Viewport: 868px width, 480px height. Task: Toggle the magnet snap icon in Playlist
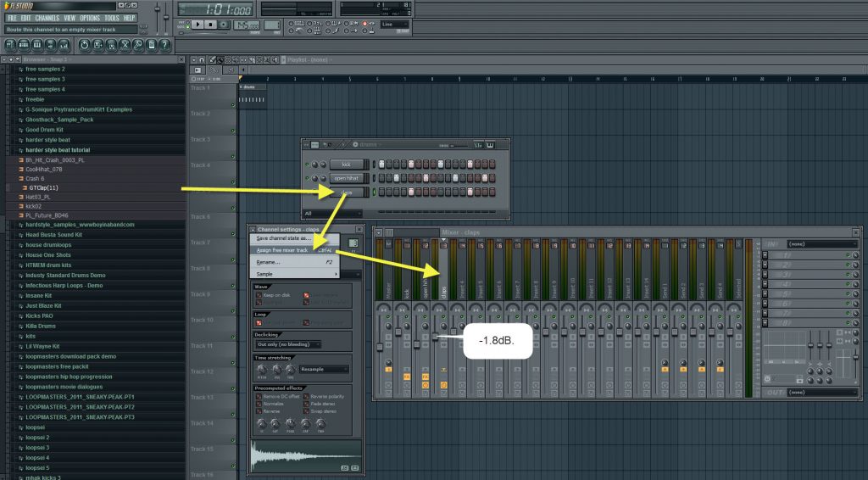202,60
